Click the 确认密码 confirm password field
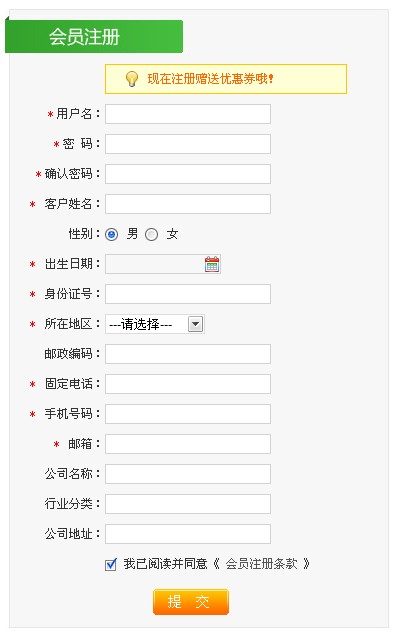 point(188,174)
